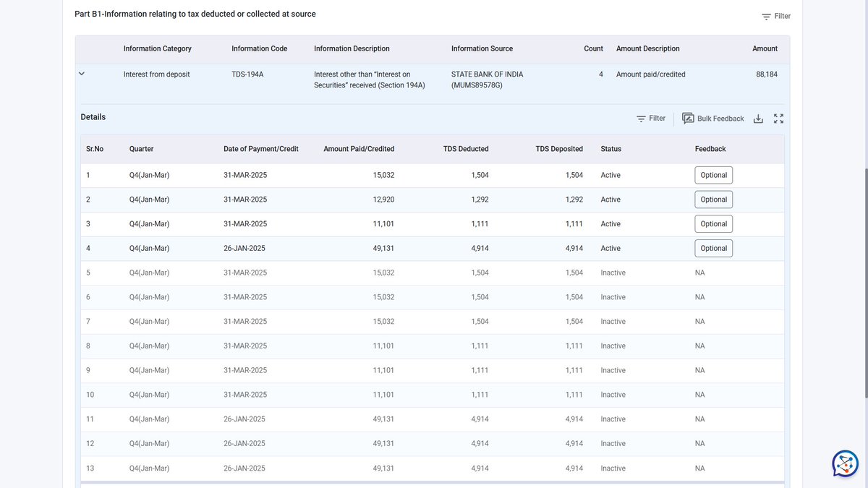
Task: Select Count value 4
Action: pyautogui.click(x=600, y=74)
